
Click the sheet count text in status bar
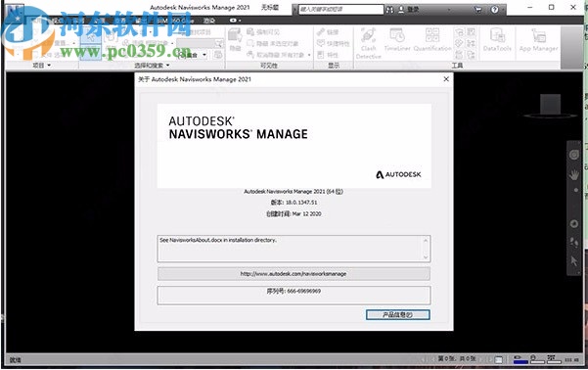(x=457, y=359)
